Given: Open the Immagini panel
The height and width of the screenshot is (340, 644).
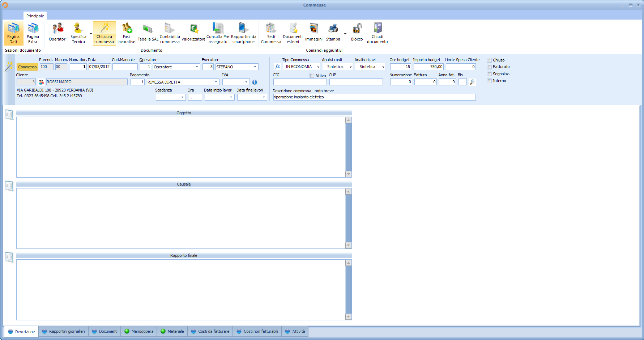Looking at the screenshot, I should 314,33.
